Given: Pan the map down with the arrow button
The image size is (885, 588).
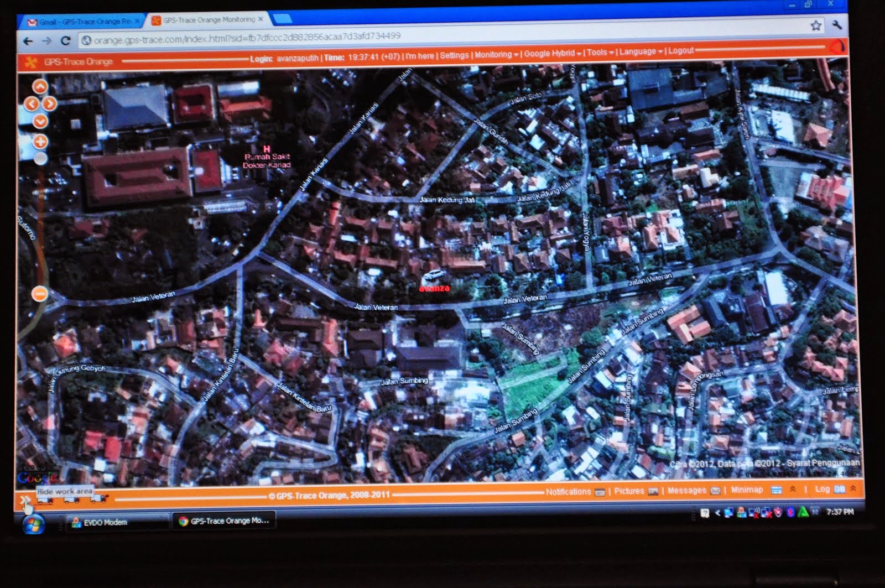Looking at the screenshot, I should 40,121.
